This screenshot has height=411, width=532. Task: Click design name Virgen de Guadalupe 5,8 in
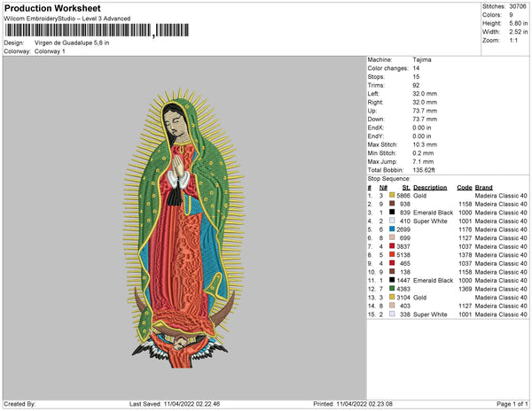click(72, 43)
